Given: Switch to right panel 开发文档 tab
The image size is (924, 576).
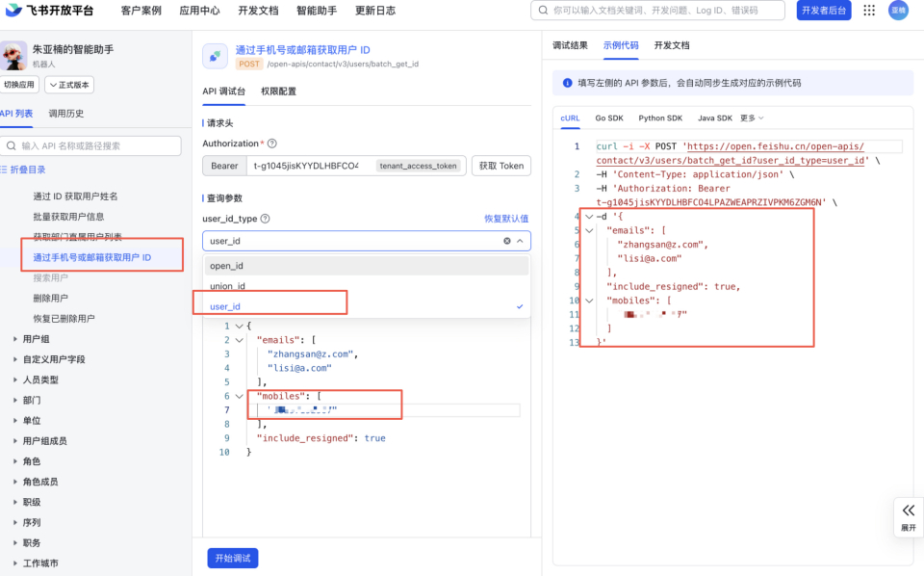Looking at the screenshot, I should coord(672,45).
